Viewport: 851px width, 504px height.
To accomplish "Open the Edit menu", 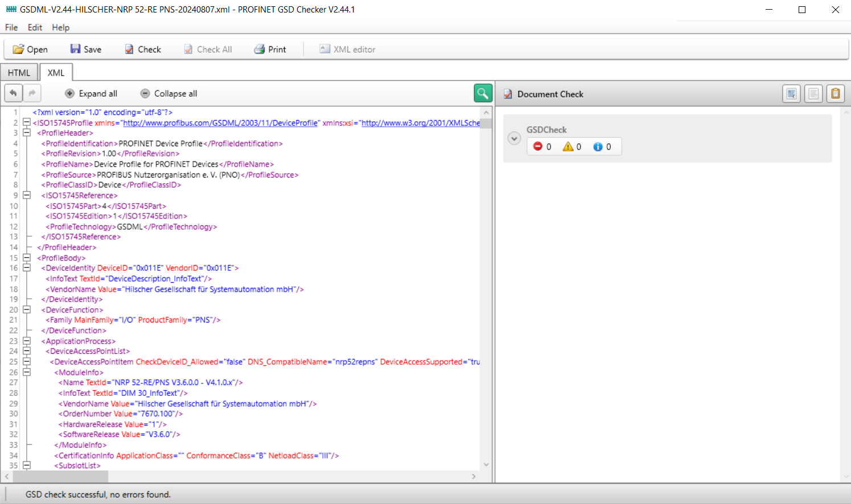I will pos(35,27).
